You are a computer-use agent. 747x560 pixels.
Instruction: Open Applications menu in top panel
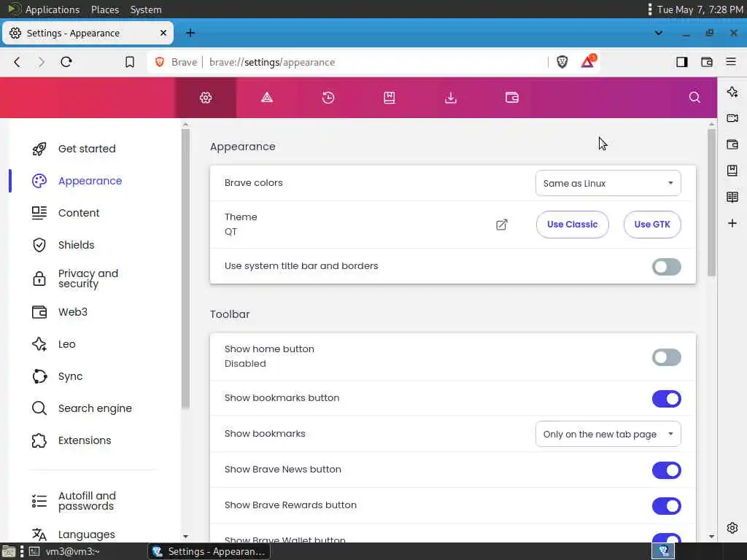click(53, 9)
